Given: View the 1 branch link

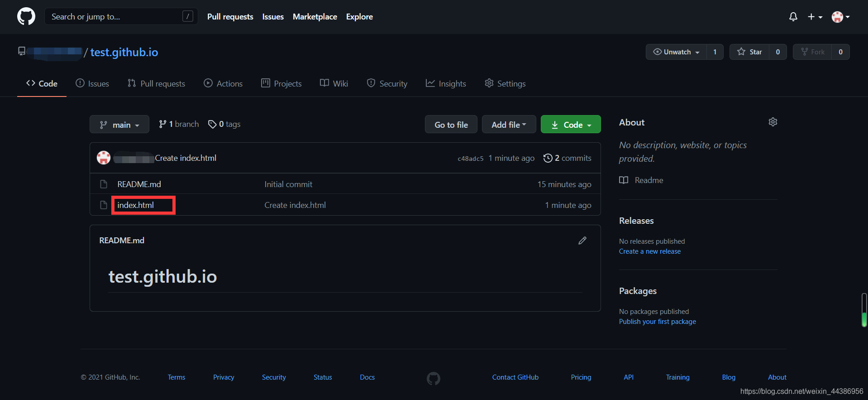Looking at the screenshot, I should 179,124.
